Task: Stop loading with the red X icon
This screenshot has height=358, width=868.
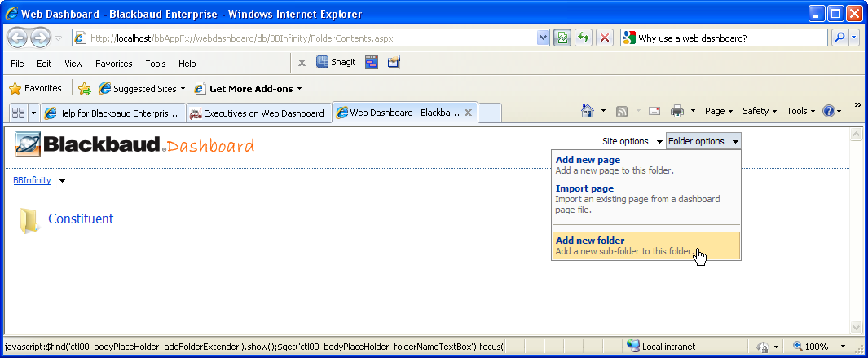Action: coord(605,38)
